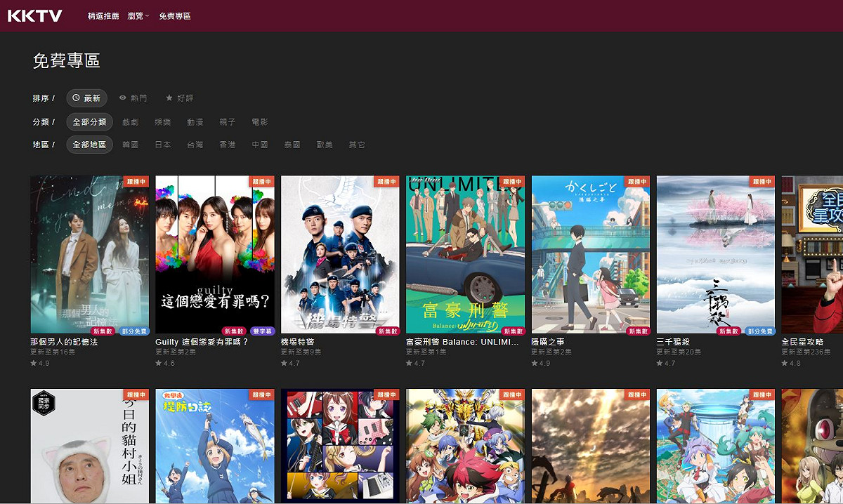
Task: Click 更新至第16集 text
Action: 52,352
